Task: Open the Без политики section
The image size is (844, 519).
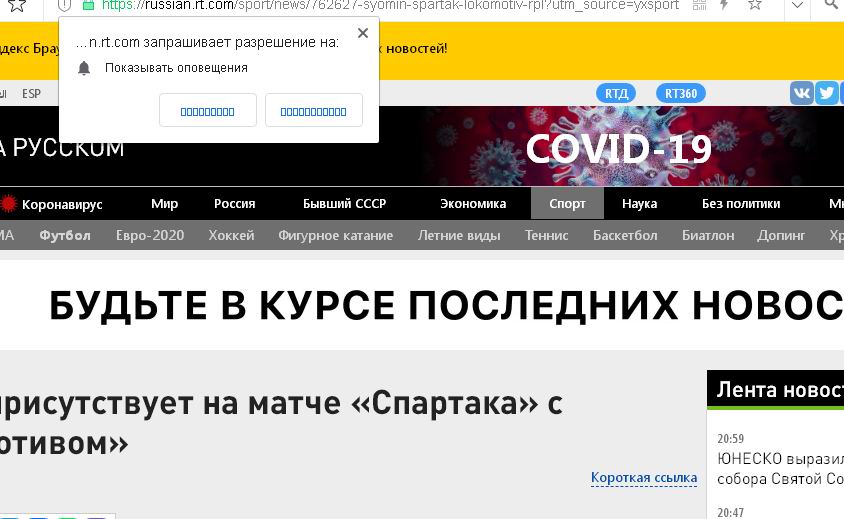Action: click(741, 204)
